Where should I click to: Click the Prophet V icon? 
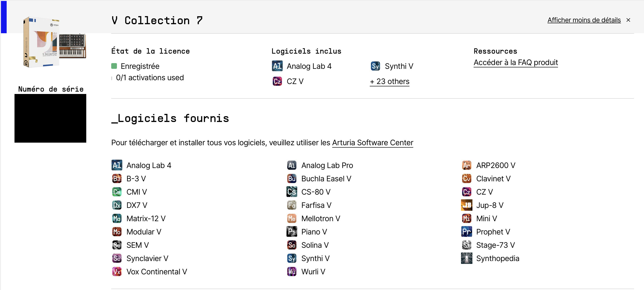pyautogui.click(x=466, y=232)
